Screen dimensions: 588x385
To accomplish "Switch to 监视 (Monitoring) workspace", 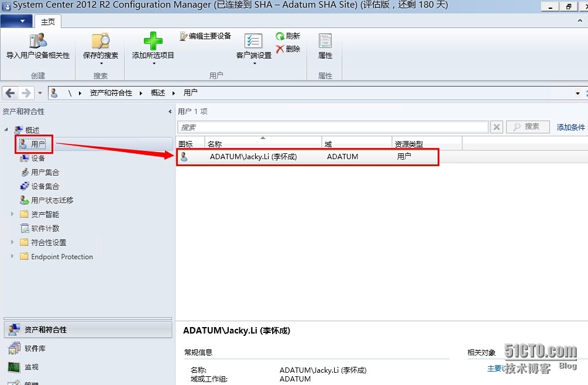I will [x=88, y=367].
